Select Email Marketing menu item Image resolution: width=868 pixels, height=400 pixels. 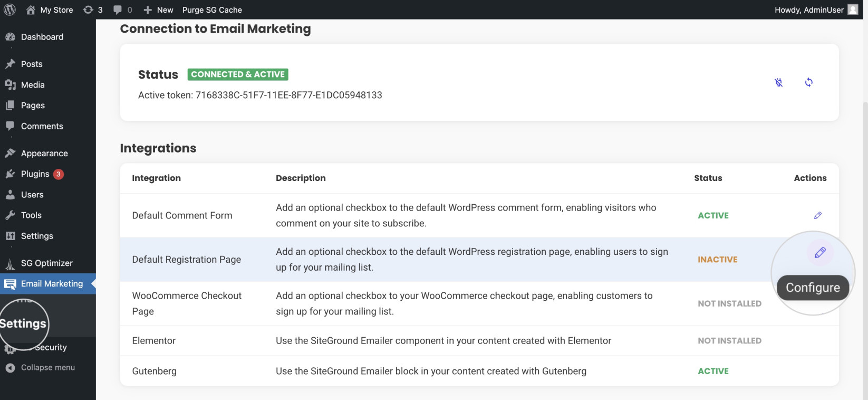point(48,284)
